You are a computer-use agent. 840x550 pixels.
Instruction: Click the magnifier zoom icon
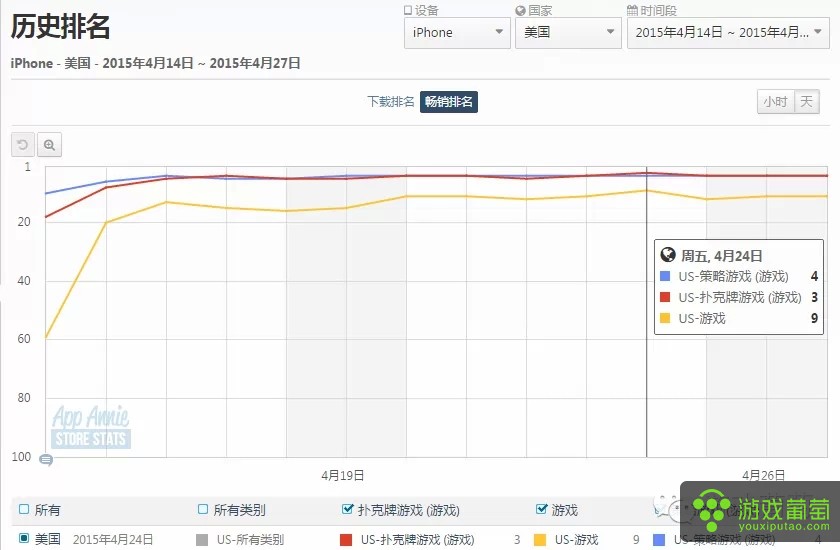49,145
